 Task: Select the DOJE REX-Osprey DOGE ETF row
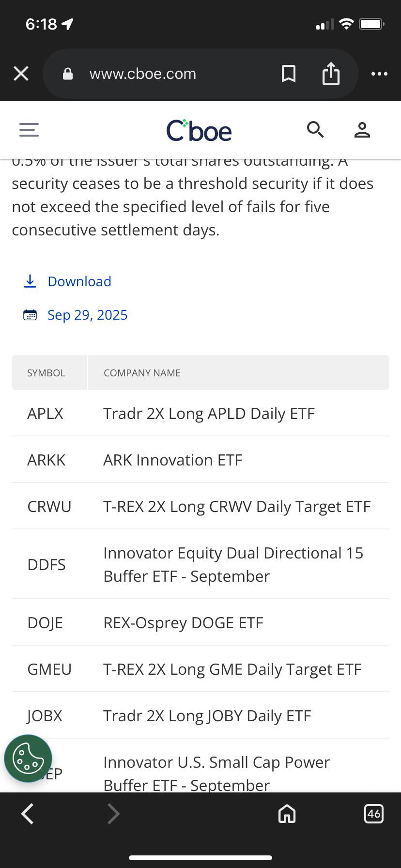tap(200, 622)
